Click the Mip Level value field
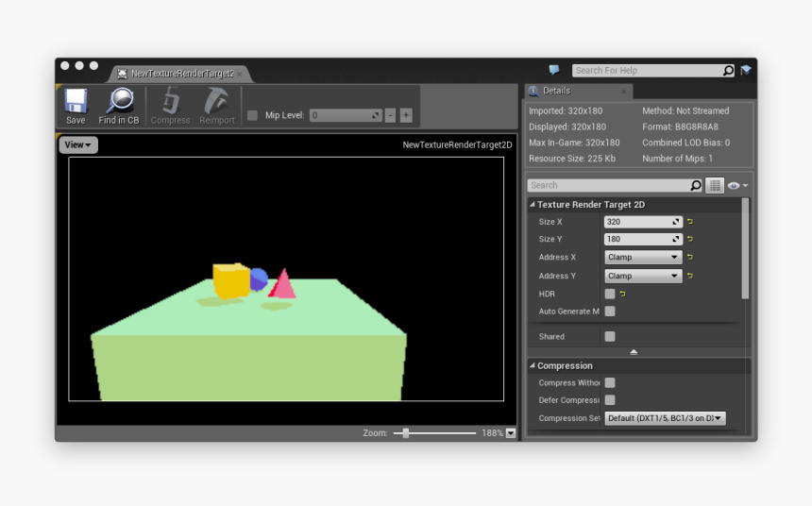The image size is (812, 506). pyautogui.click(x=346, y=115)
